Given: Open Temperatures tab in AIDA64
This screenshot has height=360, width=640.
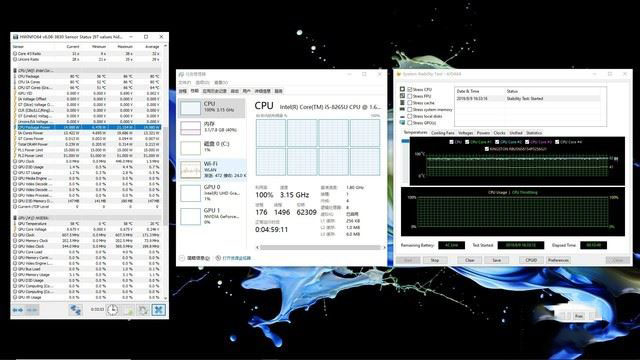Looking at the screenshot, I should [x=415, y=133].
